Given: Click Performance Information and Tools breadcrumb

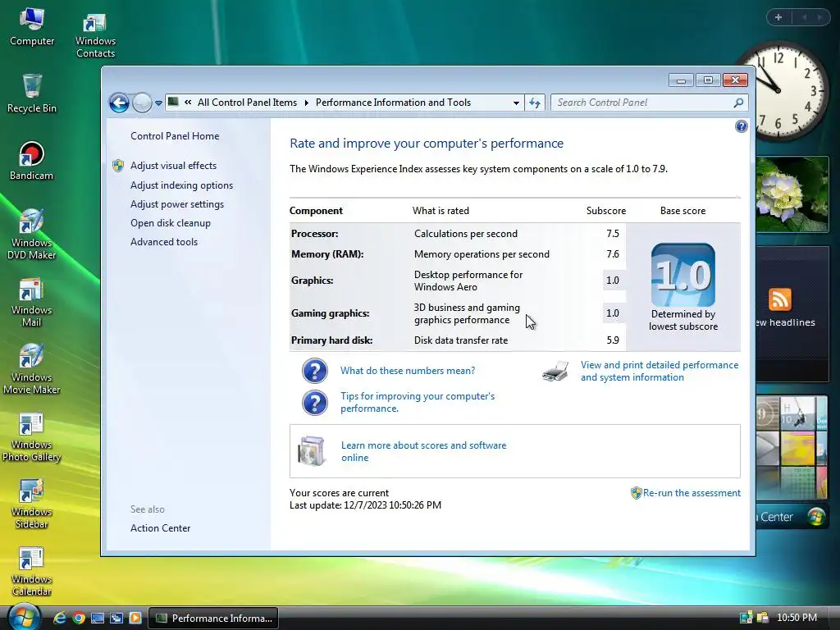Looking at the screenshot, I should [393, 103].
